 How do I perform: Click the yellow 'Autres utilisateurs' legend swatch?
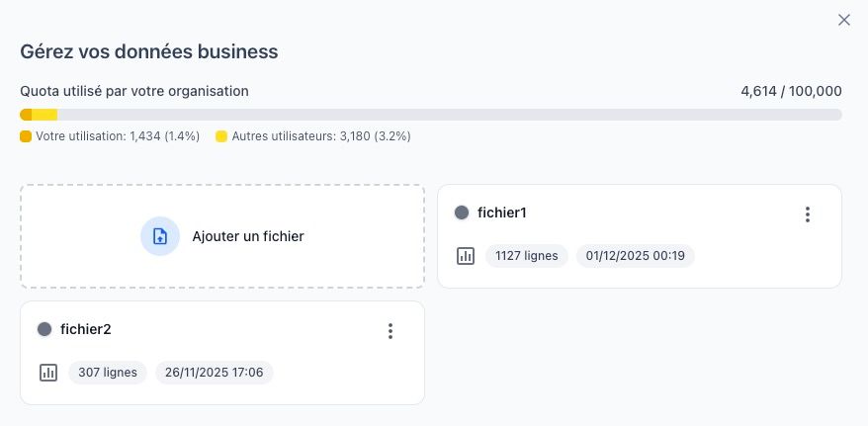click(x=221, y=135)
